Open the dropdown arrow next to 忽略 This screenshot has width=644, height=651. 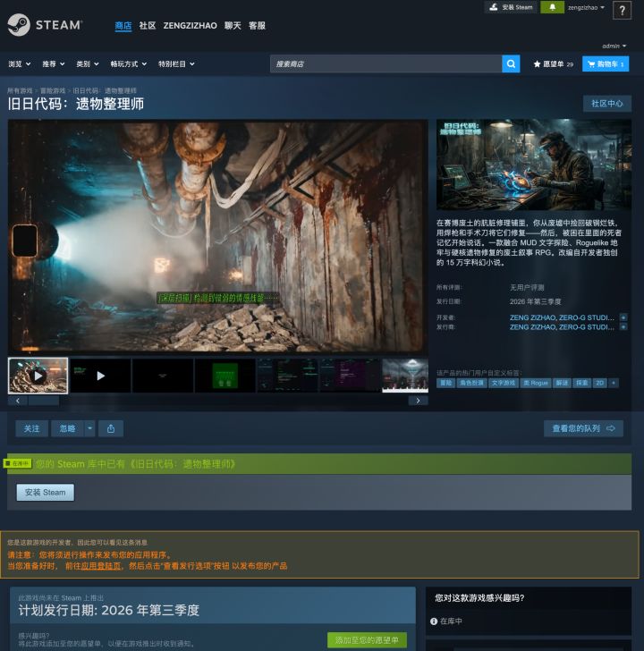[x=89, y=428]
